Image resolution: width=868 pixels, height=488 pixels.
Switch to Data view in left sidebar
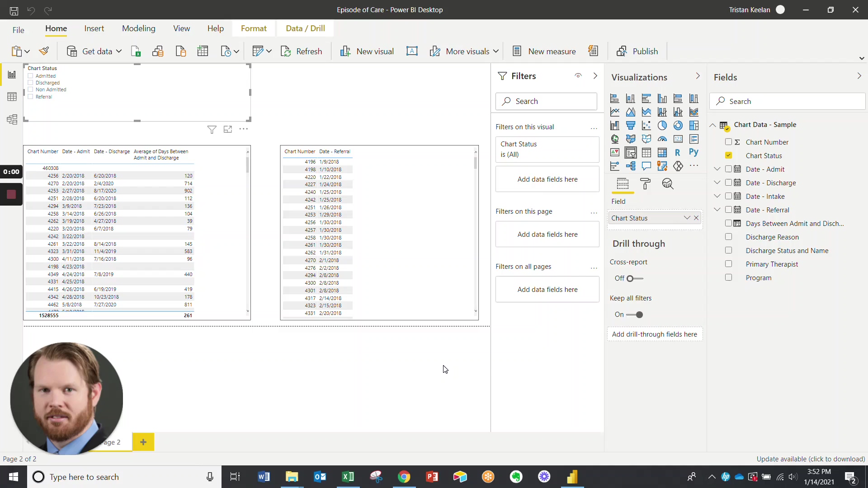(x=12, y=96)
